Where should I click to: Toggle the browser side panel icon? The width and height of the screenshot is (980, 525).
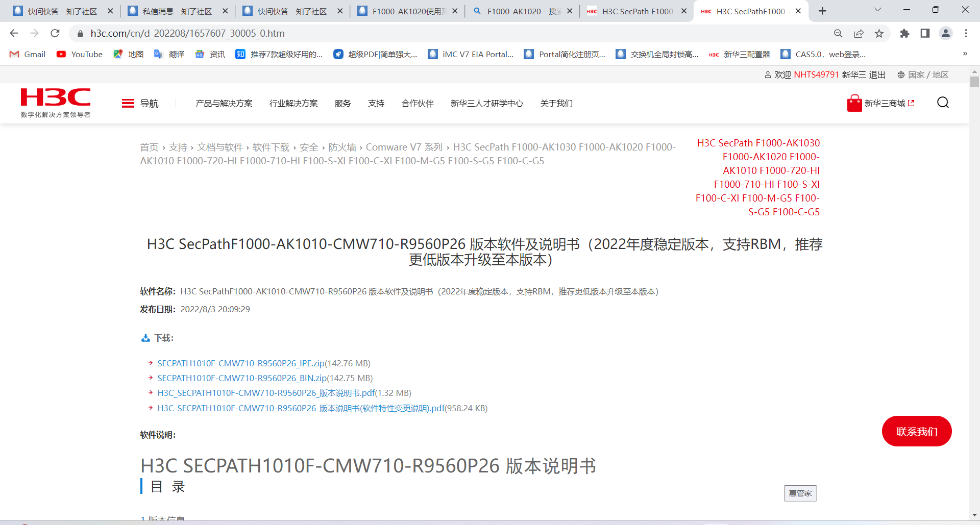(x=925, y=33)
